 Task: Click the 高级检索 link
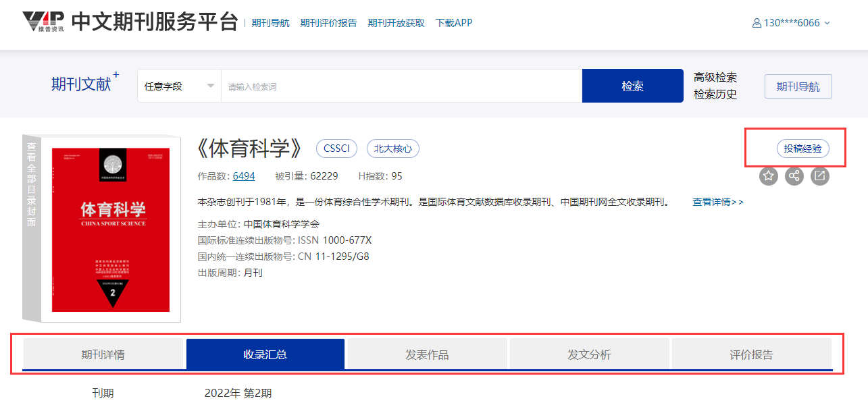(715, 78)
